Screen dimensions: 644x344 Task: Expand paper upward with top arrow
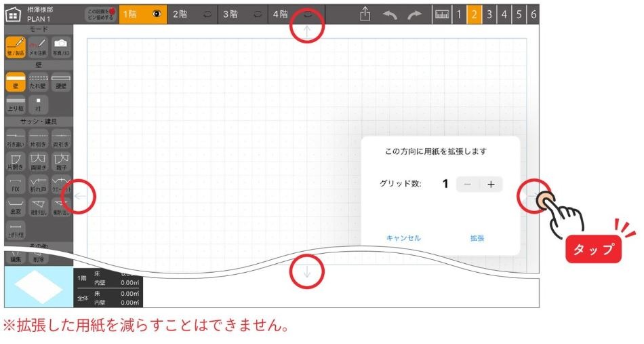pyautogui.click(x=307, y=30)
